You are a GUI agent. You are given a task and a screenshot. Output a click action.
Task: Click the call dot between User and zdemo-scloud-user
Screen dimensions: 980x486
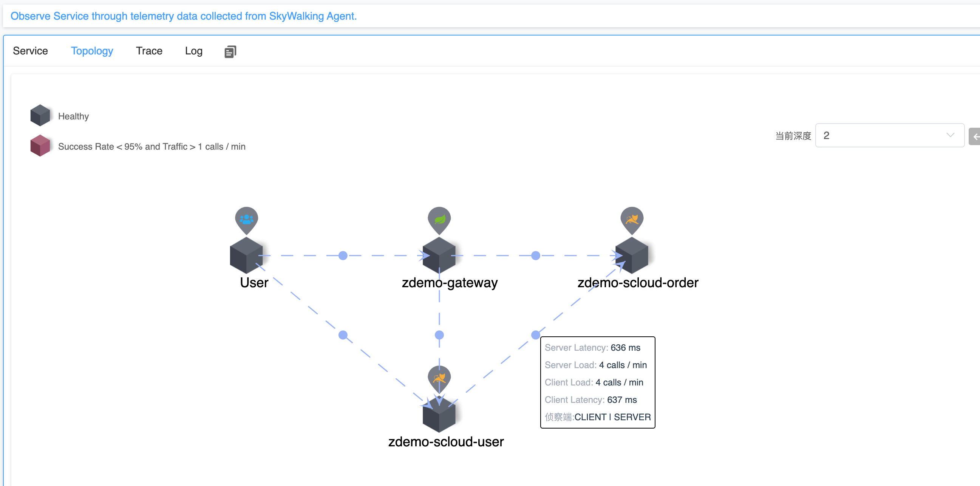(x=343, y=335)
